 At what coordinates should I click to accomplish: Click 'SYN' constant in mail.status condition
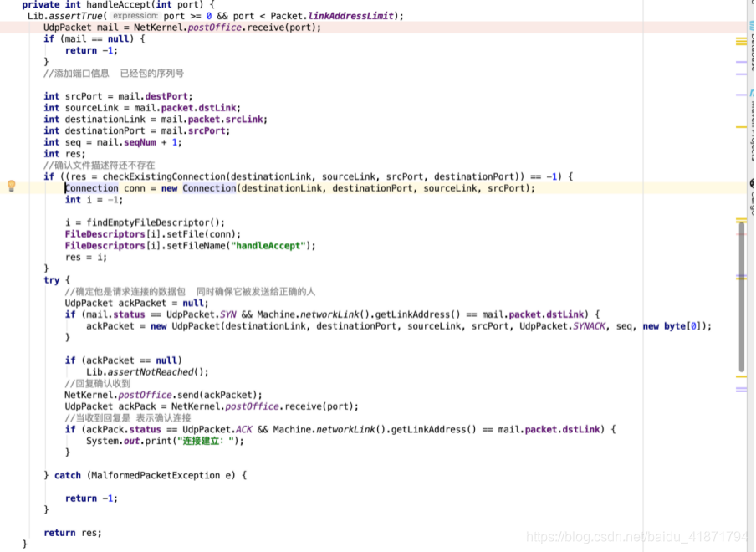(228, 314)
